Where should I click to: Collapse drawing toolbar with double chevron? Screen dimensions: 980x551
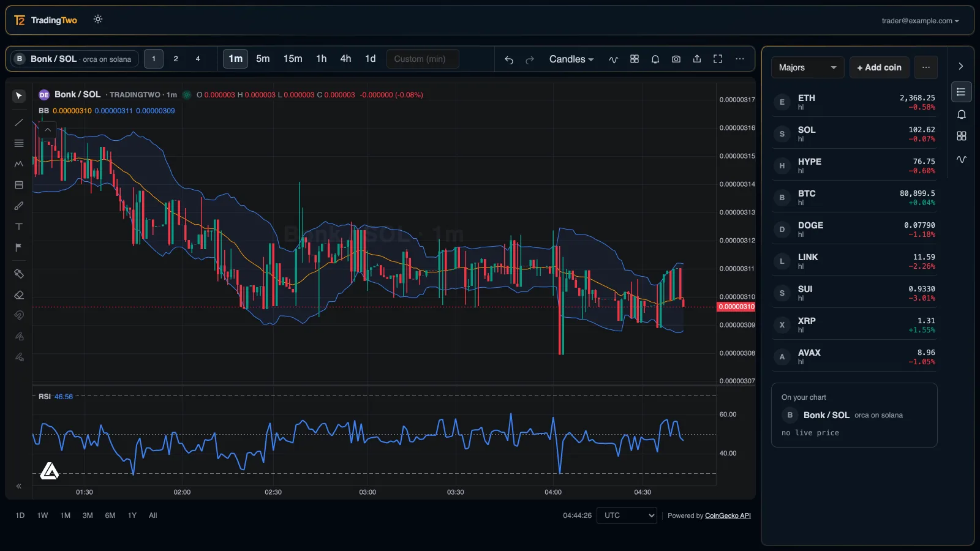pyautogui.click(x=19, y=486)
